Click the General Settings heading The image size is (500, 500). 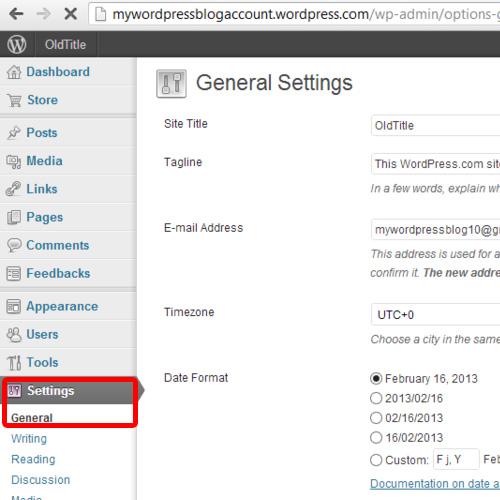tap(274, 83)
